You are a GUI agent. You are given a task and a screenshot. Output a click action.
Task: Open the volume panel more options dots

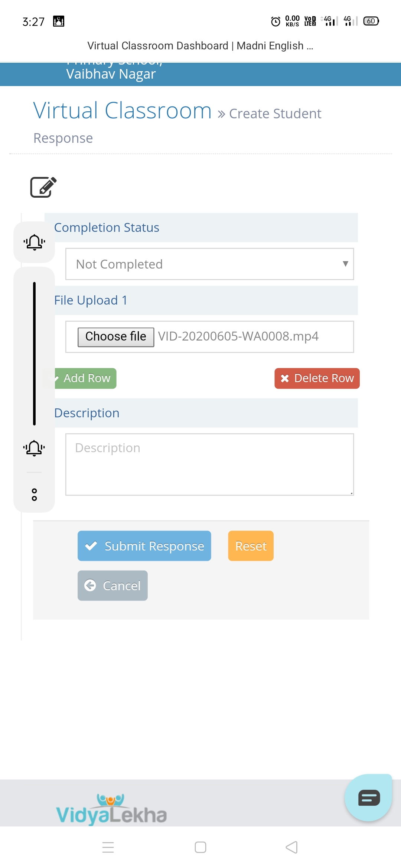pyautogui.click(x=34, y=494)
